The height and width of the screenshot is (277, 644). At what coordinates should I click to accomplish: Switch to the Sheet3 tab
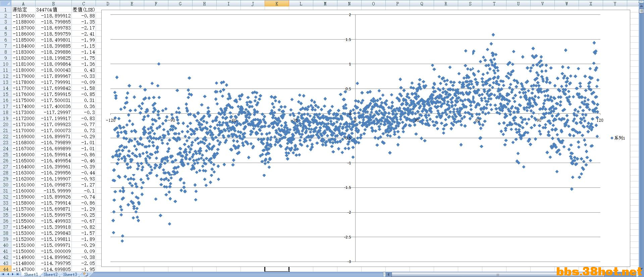[x=70, y=274]
